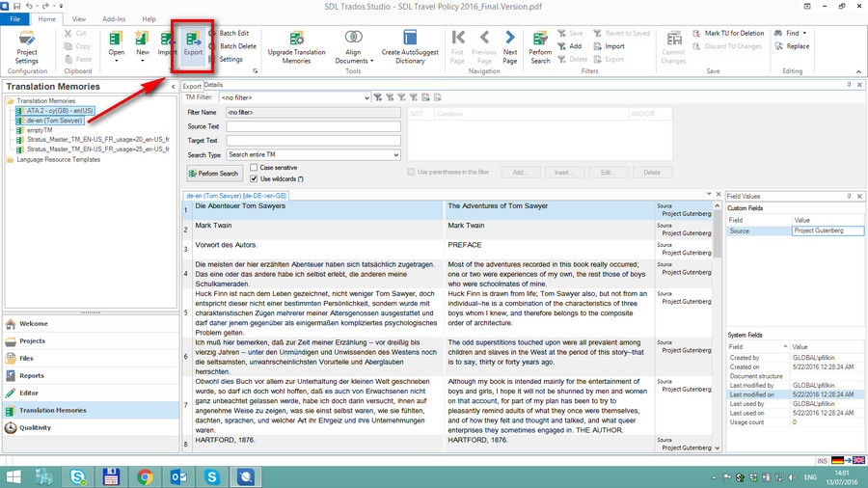This screenshot has height=488, width=868.
Task: Click in the Source Text field
Action: click(x=313, y=126)
